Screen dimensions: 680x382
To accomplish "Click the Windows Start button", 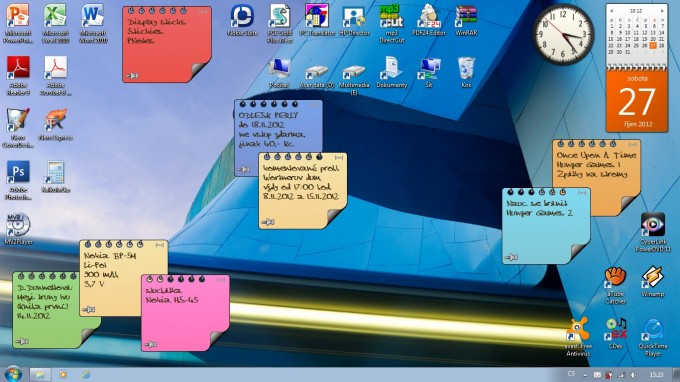I will coord(12,374).
